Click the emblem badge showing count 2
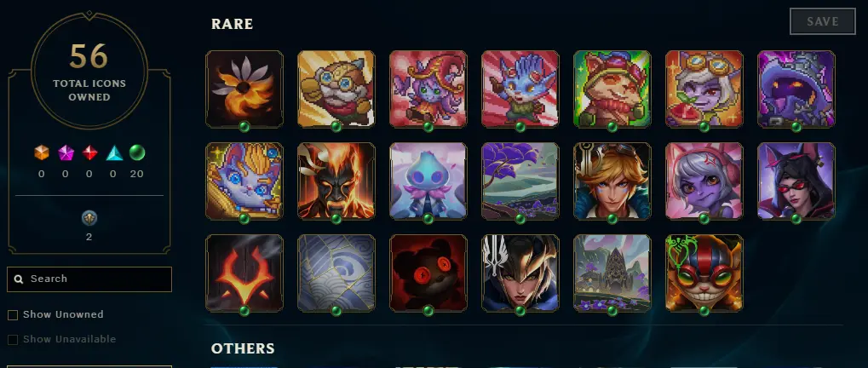 point(89,219)
